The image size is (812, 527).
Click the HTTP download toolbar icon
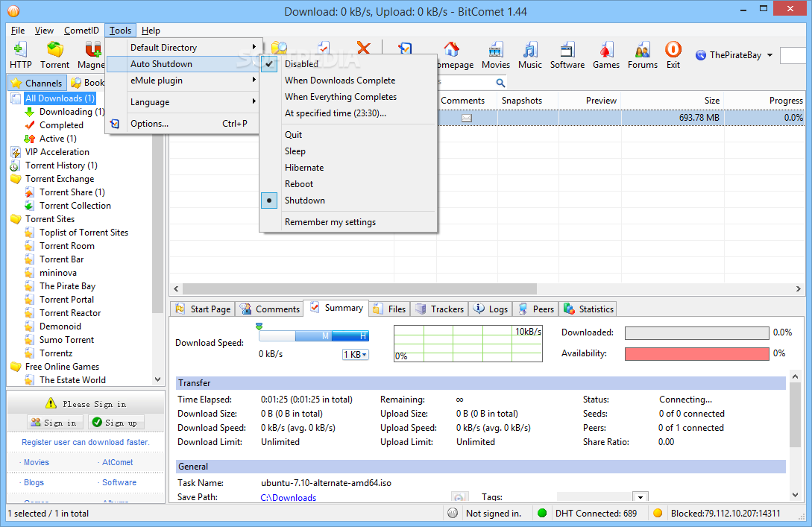click(20, 55)
